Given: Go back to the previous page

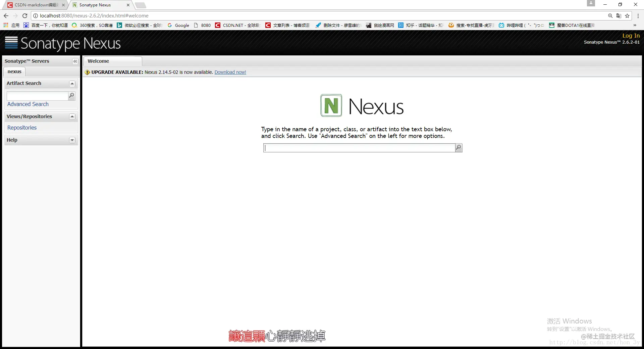Looking at the screenshot, I should tap(6, 16).
